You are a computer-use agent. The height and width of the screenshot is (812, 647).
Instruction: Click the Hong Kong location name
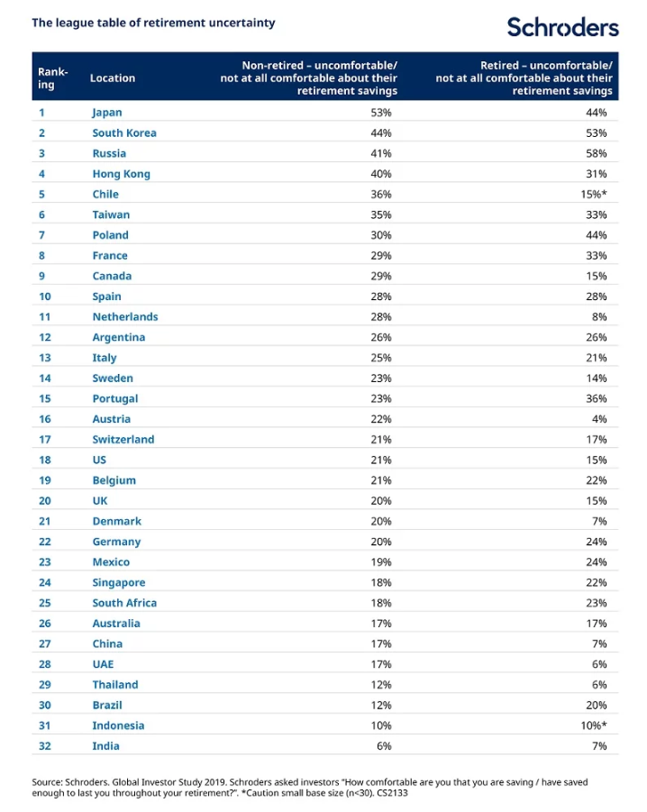121,174
